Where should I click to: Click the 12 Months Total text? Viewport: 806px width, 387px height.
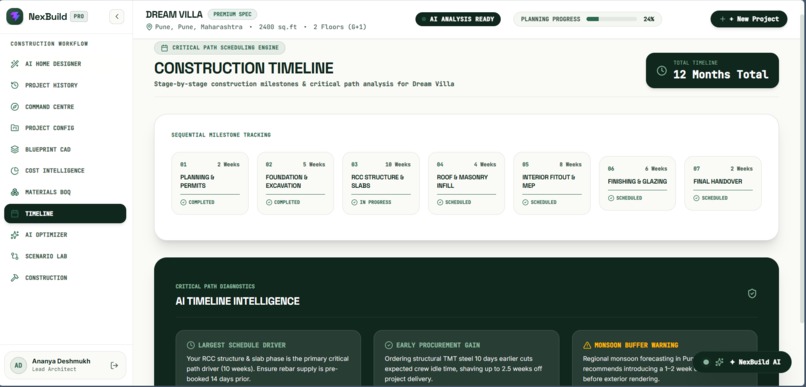(x=721, y=75)
